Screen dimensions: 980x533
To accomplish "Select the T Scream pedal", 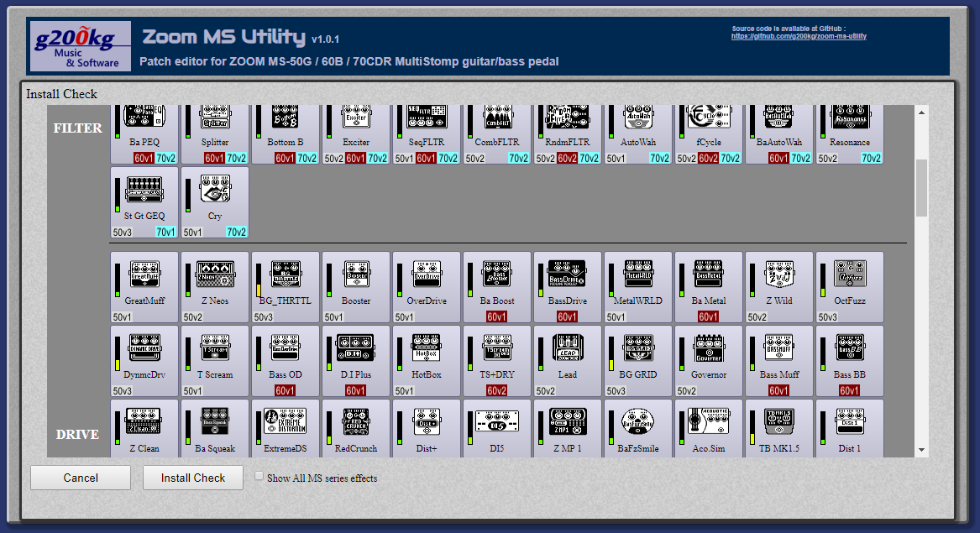I will tap(215, 361).
